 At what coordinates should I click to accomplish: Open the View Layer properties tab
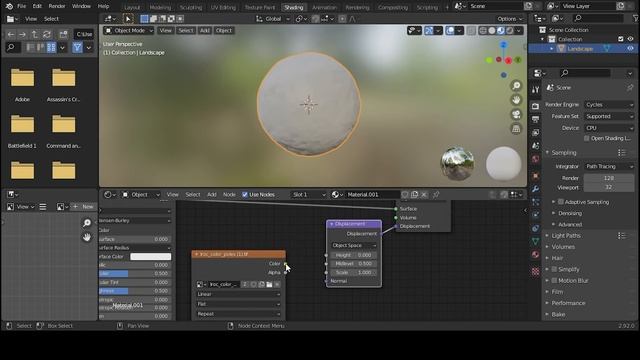coord(536,133)
